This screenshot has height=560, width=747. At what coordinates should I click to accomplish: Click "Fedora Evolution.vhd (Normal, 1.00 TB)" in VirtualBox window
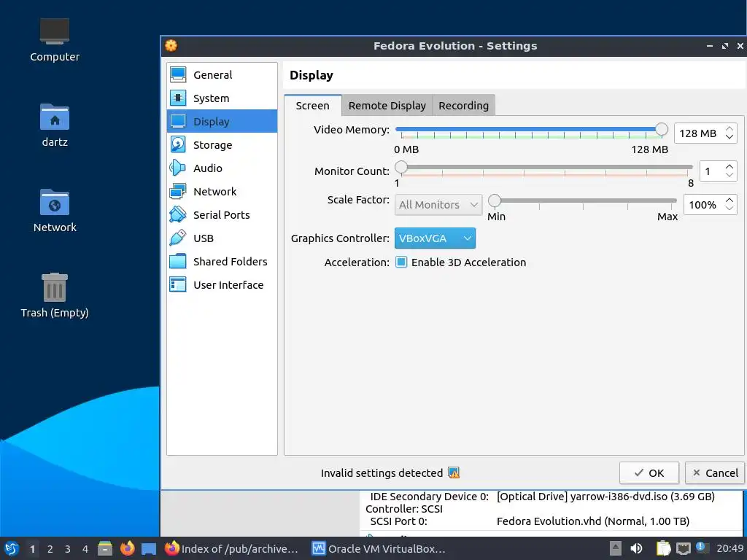[592, 521]
